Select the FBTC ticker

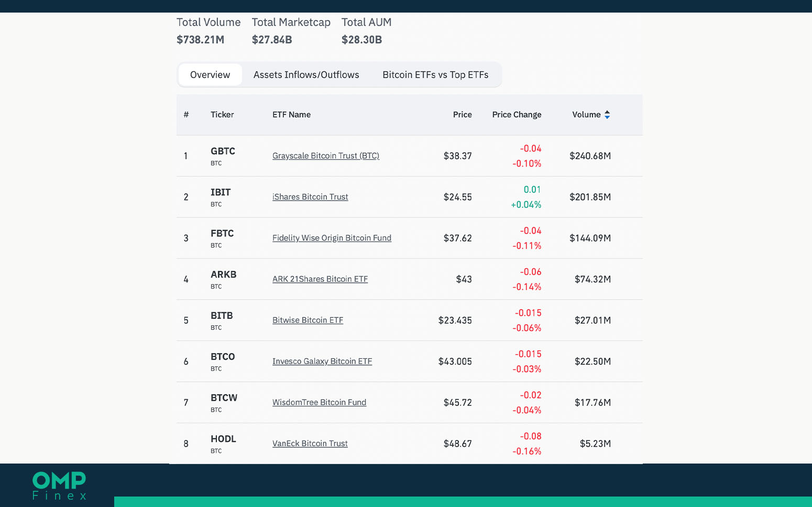(x=222, y=234)
